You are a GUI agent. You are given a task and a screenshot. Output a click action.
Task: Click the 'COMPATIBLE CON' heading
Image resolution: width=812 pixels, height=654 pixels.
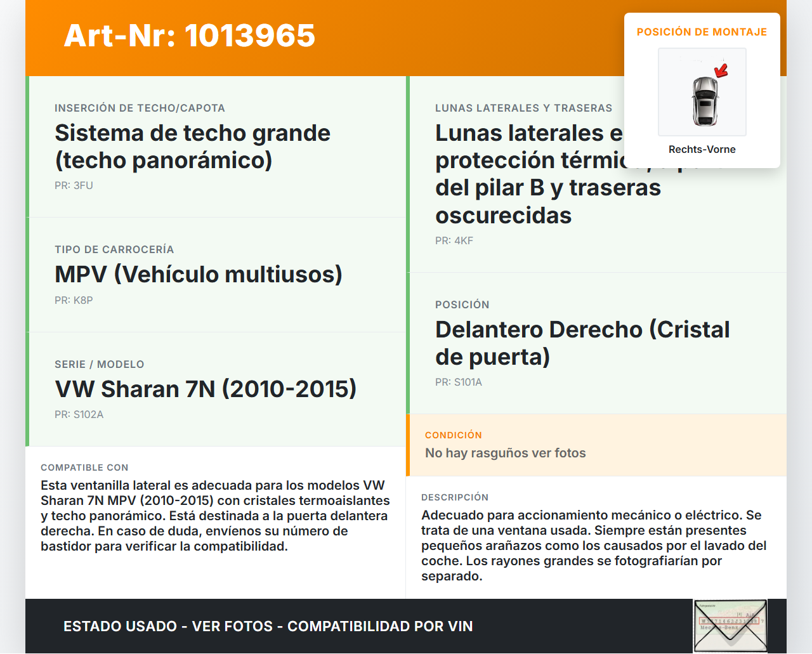click(84, 468)
